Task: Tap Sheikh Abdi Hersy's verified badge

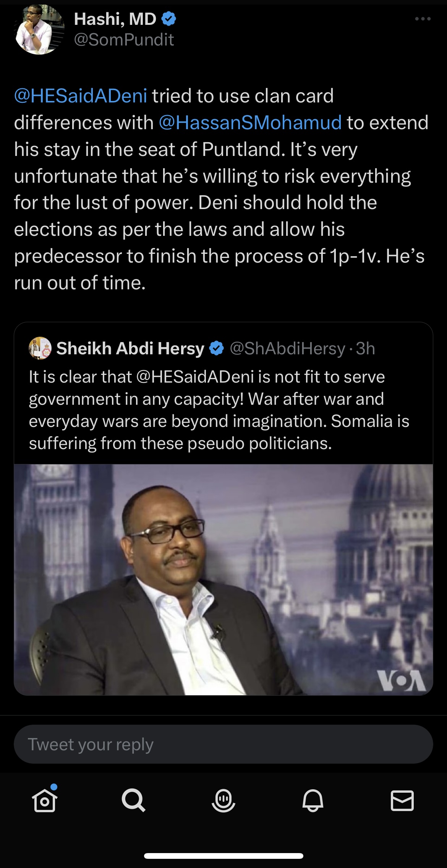Action: click(217, 348)
